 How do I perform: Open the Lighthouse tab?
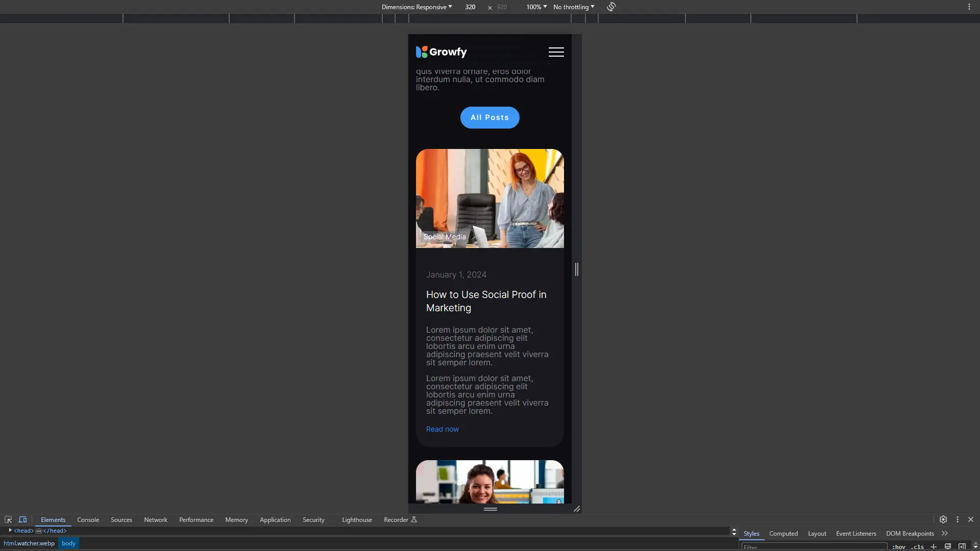pyautogui.click(x=357, y=519)
